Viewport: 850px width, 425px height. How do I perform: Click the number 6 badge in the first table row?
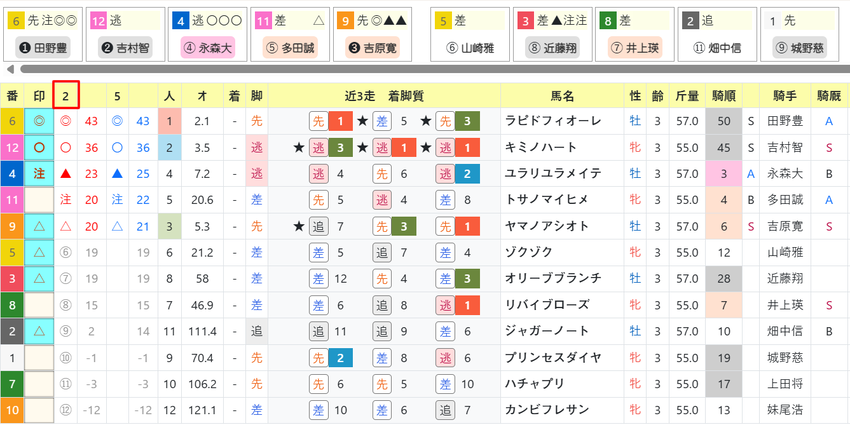coord(12,121)
